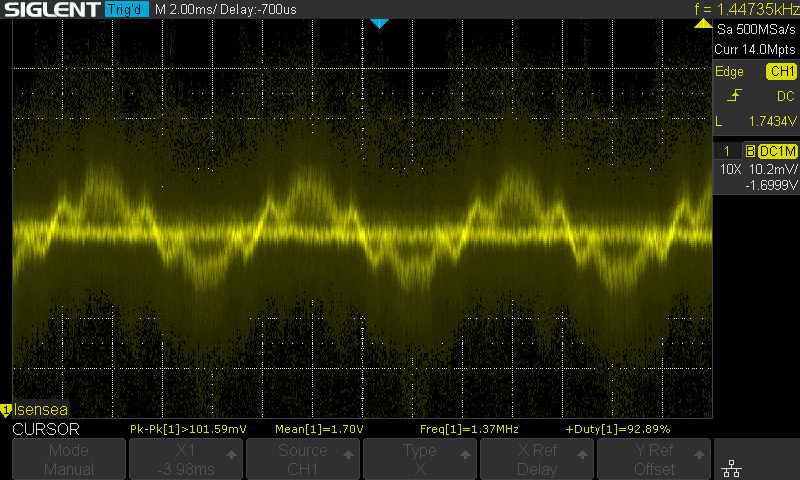Click the frequency counter 1.44735kHz readout

747,9
